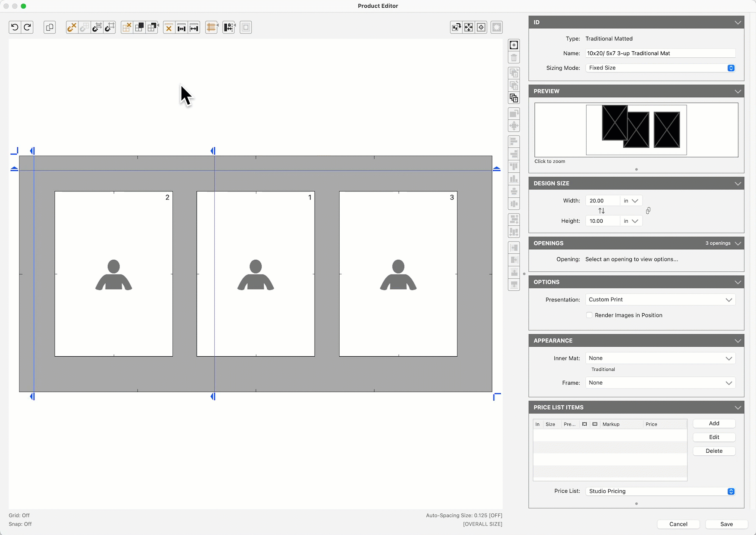Collapse the Openings panel section
This screenshot has width=756, height=535.
click(x=737, y=243)
